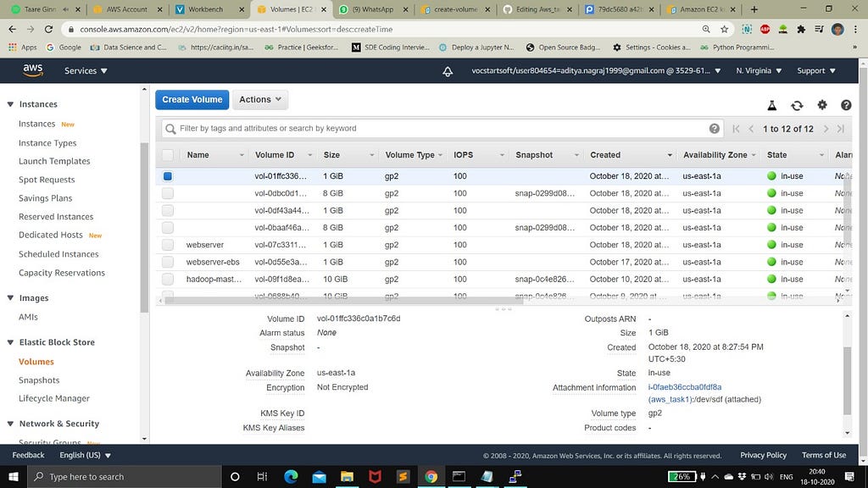Switch to AWS Account browser tab
This screenshot has height=488, width=868.
(x=127, y=9)
